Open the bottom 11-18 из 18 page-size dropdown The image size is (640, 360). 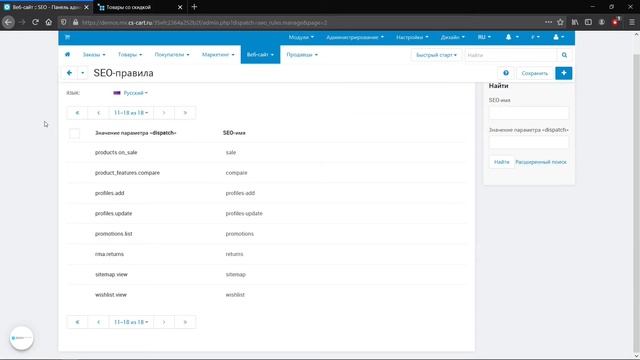tap(131, 322)
